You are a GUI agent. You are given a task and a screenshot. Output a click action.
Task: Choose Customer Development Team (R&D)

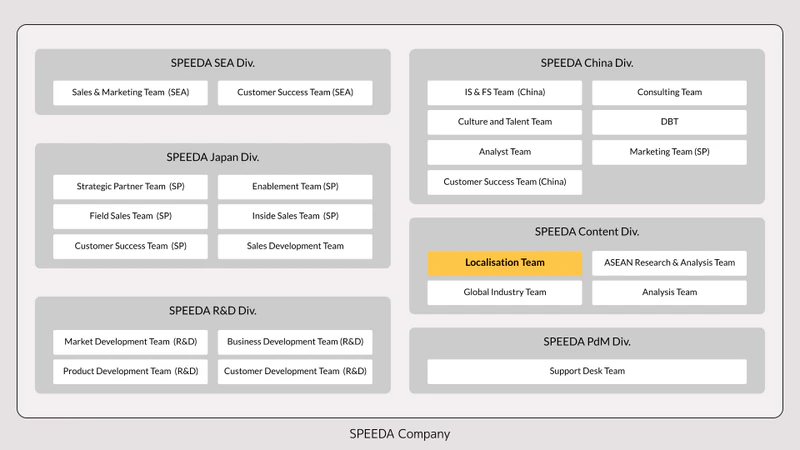295,371
